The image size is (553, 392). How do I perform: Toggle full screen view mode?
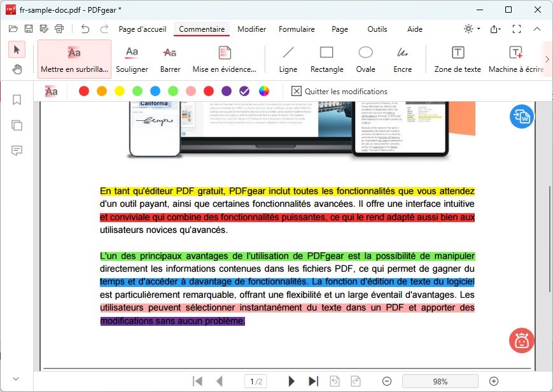coord(517,29)
